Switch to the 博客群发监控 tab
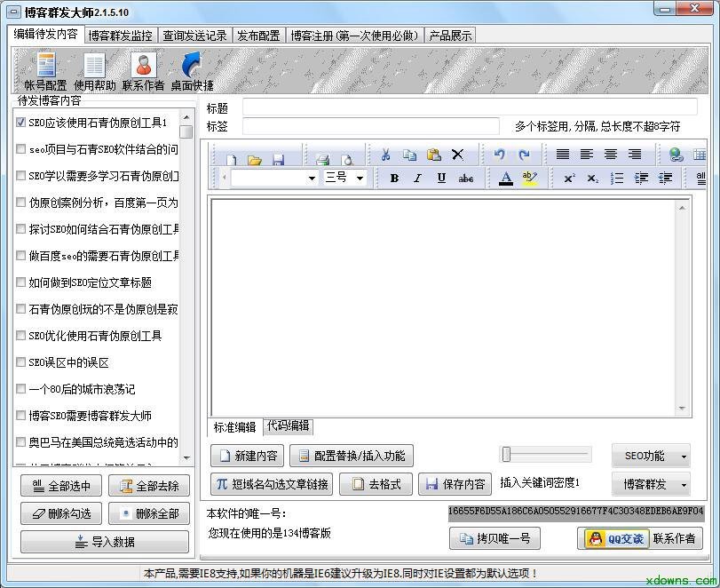The image size is (720, 588). [x=121, y=36]
